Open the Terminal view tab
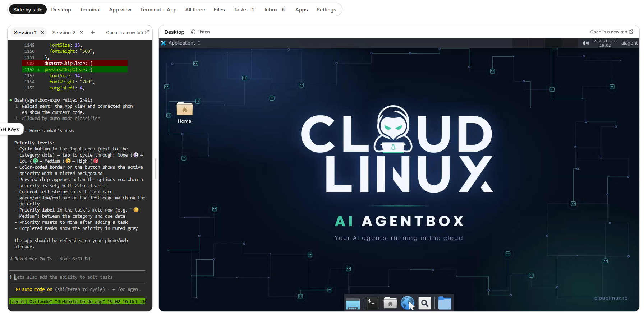Image resolution: width=644 pixels, height=315 pixels. coord(90,10)
